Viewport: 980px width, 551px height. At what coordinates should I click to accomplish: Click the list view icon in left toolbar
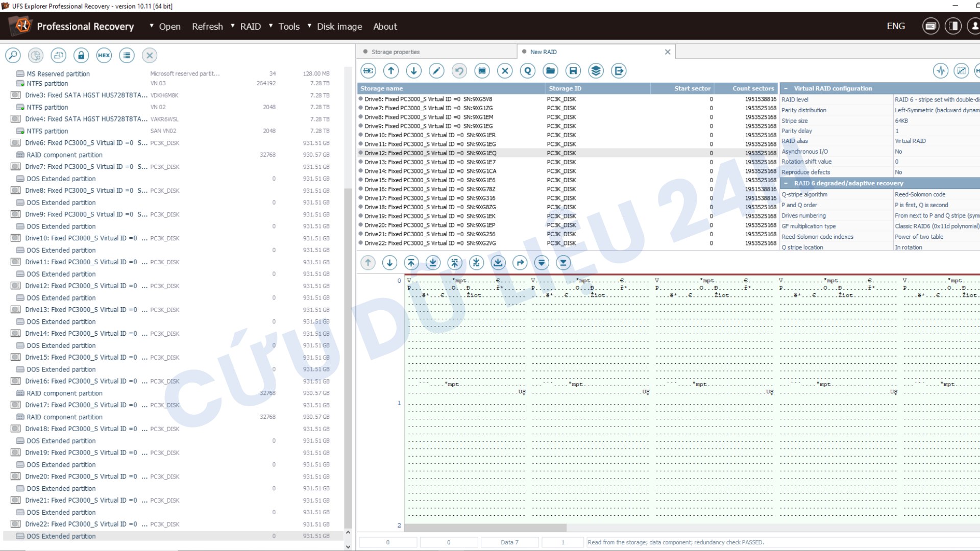tap(127, 56)
